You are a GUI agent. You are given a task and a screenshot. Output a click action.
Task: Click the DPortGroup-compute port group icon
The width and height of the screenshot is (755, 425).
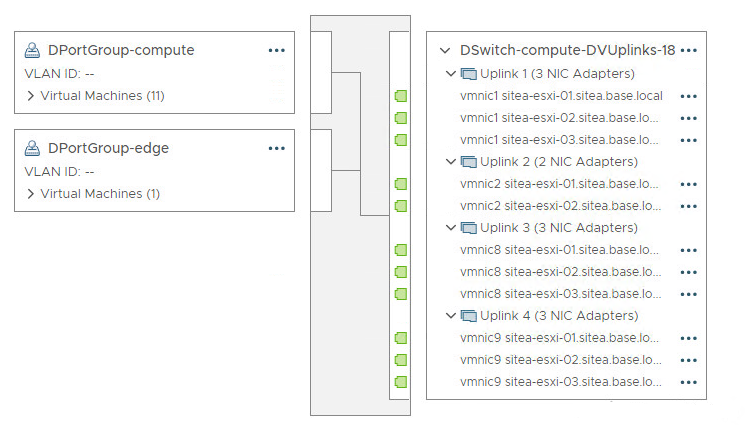click(33, 50)
